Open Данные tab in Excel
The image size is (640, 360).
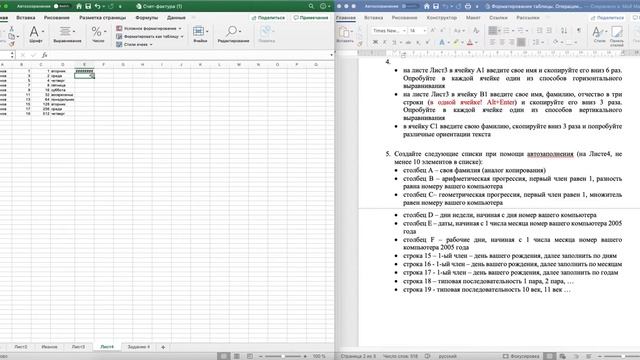tap(176, 18)
